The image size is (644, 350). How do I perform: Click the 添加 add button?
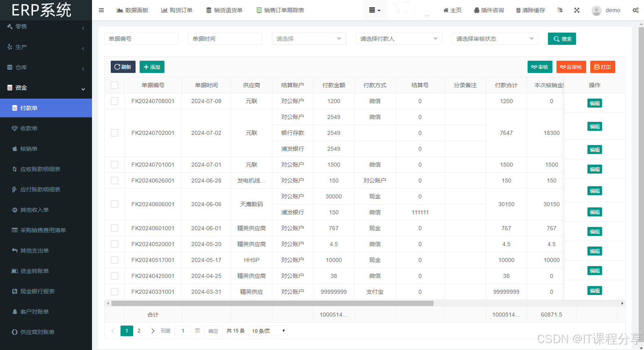(152, 67)
